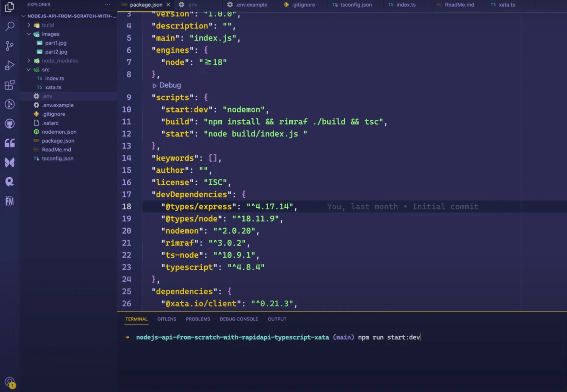Open the Search view icon

click(9, 26)
